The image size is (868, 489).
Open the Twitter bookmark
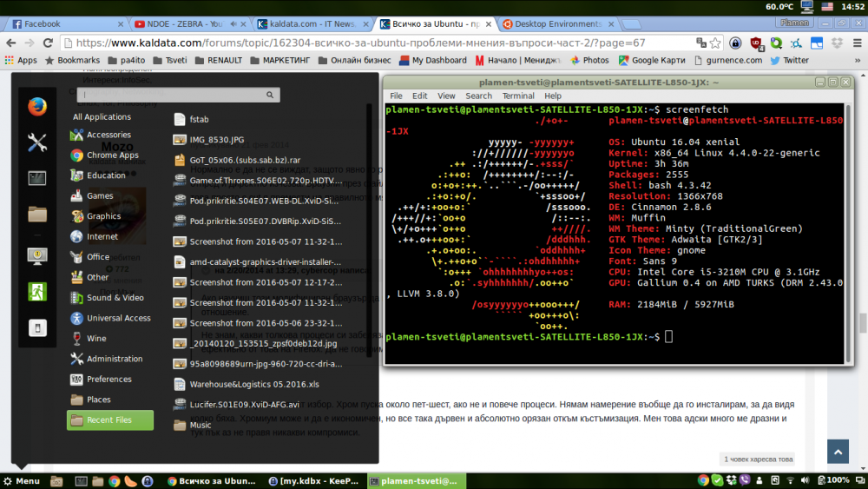click(x=789, y=60)
